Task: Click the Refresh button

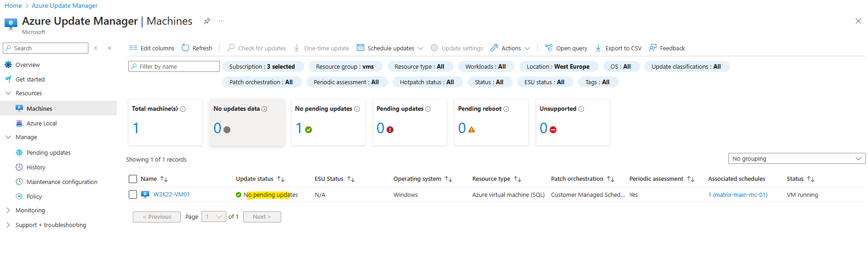Action: point(197,48)
